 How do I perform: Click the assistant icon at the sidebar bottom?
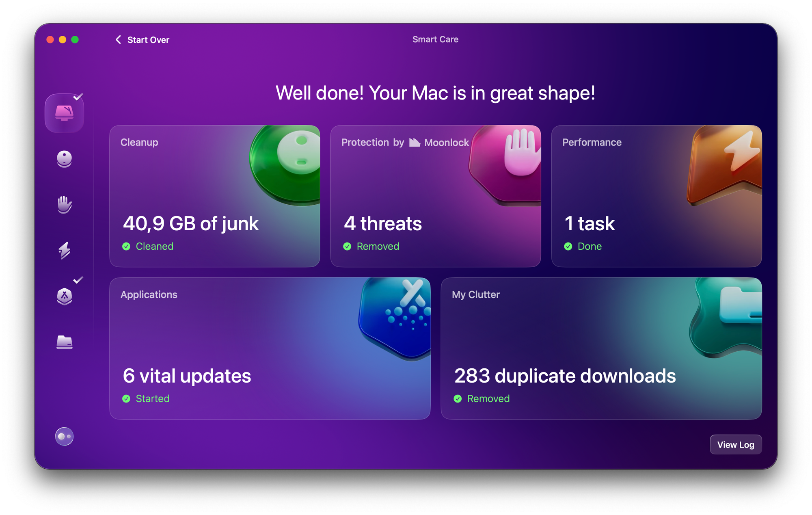(64, 437)
